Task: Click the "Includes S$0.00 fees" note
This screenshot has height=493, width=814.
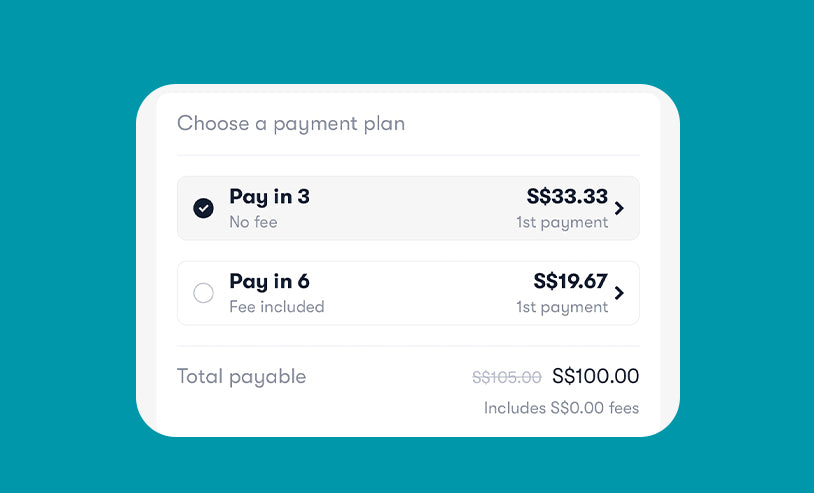Action: pos(561,408)
